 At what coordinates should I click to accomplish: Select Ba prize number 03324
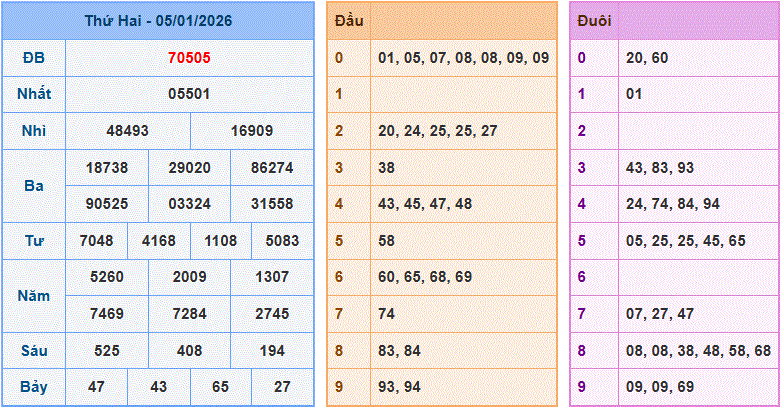tap(189, 204)
